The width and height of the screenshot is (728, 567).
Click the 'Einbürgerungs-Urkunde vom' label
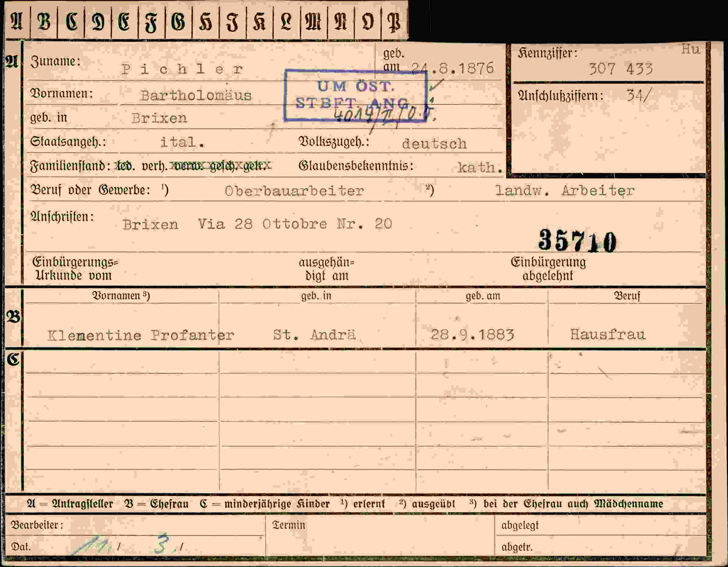(75, 269)
